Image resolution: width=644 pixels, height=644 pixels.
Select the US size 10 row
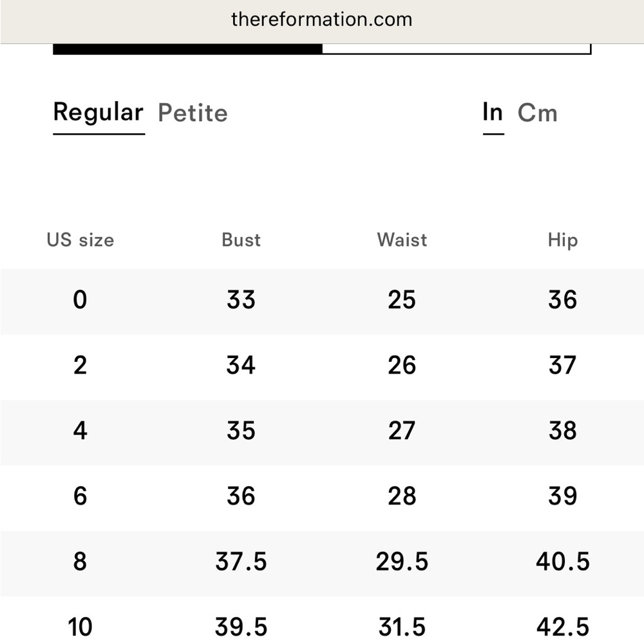click(x=322, y=620)
